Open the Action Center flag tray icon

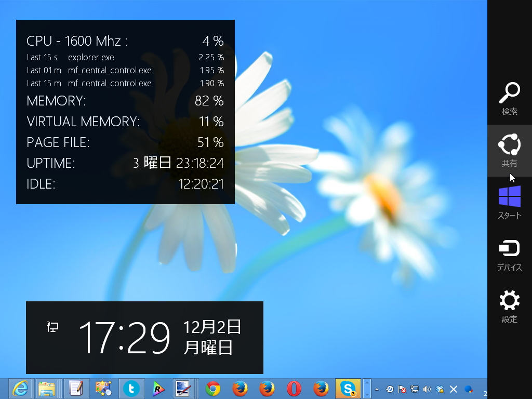click(x=402, y=389)
